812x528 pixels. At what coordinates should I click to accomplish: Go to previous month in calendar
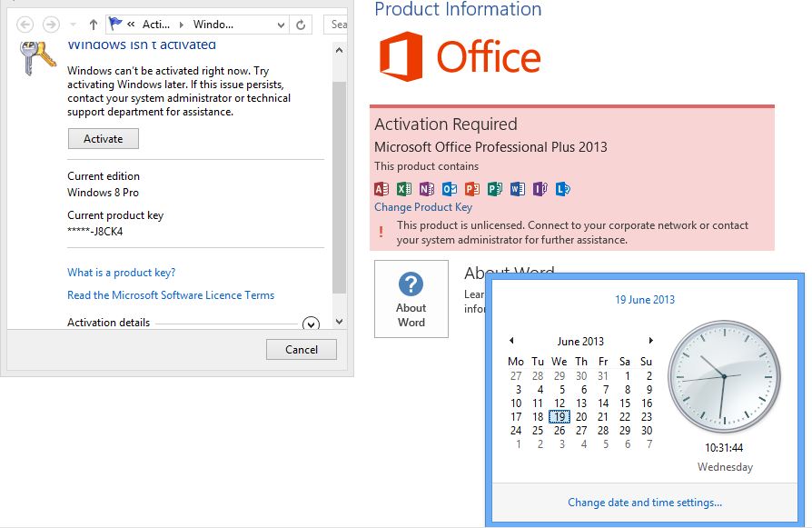click(x=511, y=341)
